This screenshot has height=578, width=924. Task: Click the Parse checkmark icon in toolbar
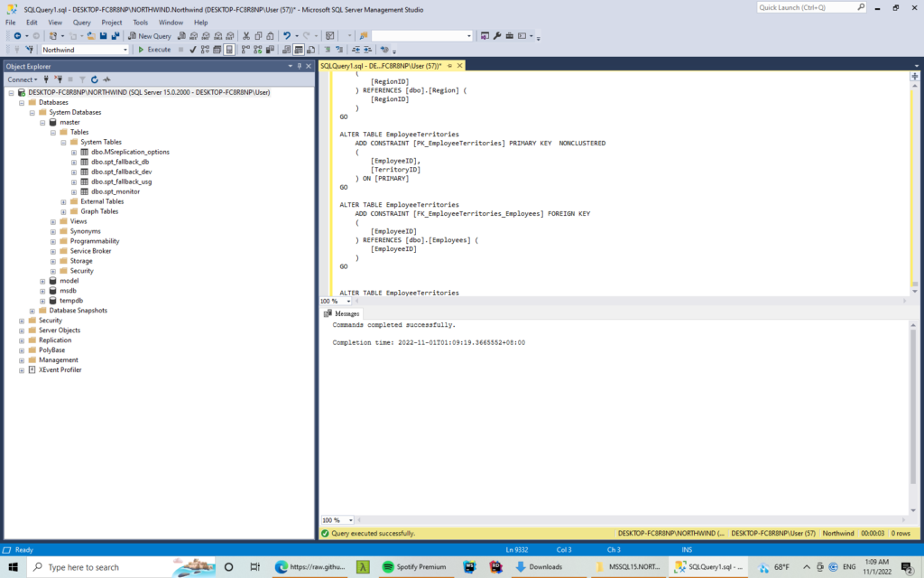pos(193,50)
